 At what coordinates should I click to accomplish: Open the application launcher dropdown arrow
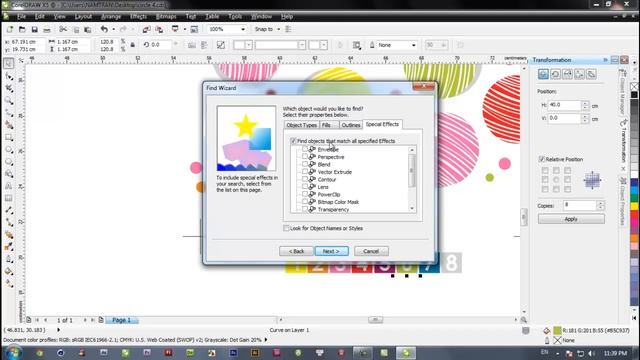(184, 29)
